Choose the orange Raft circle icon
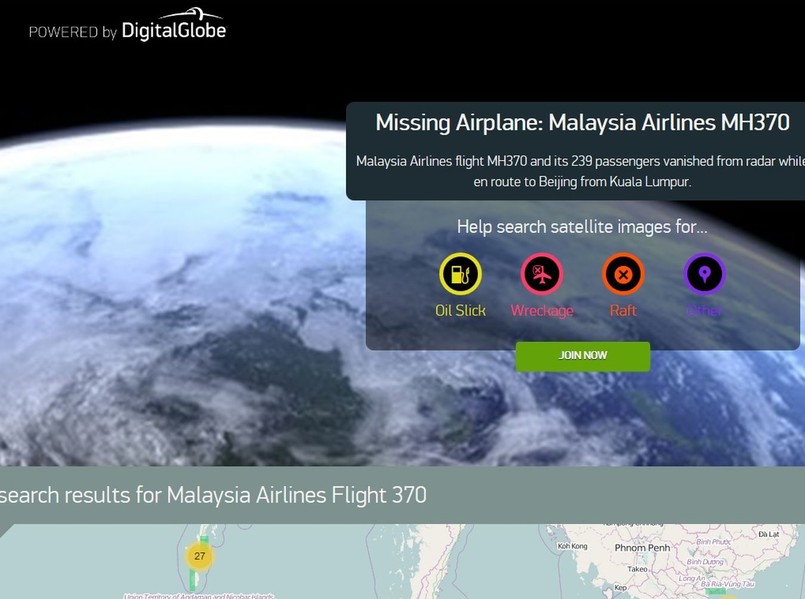The height and width of the screenshot is (599, 805). [x=623, y=274]
